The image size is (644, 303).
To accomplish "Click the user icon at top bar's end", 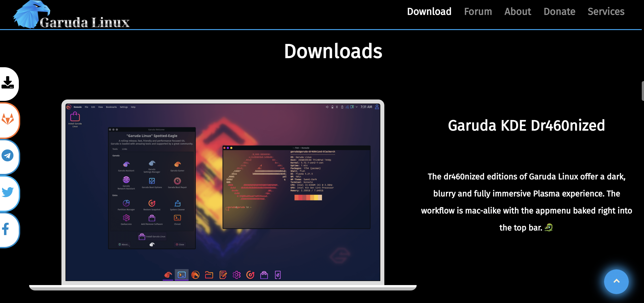I will click(x=377, y=107).
